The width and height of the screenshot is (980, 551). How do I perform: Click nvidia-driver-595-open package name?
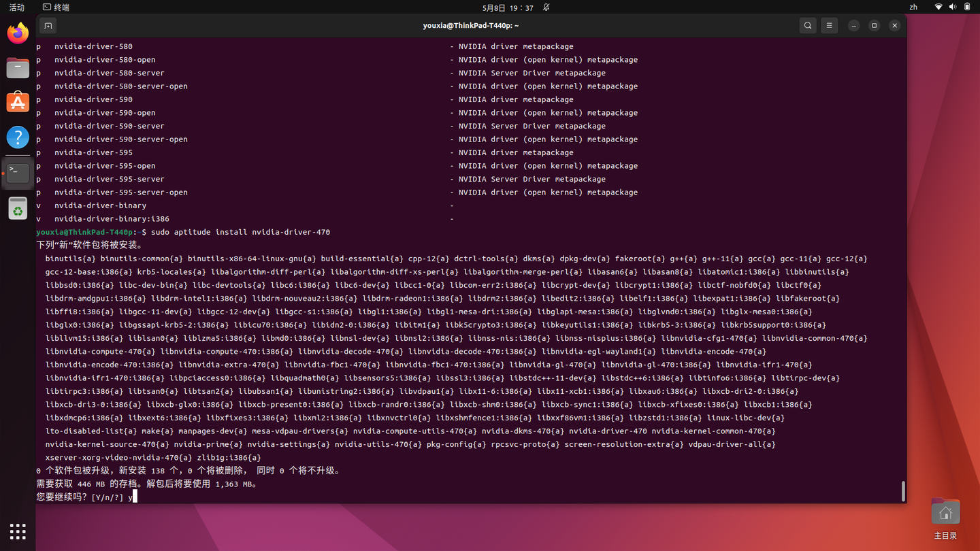pyautogui.click(x=105, y=166)
